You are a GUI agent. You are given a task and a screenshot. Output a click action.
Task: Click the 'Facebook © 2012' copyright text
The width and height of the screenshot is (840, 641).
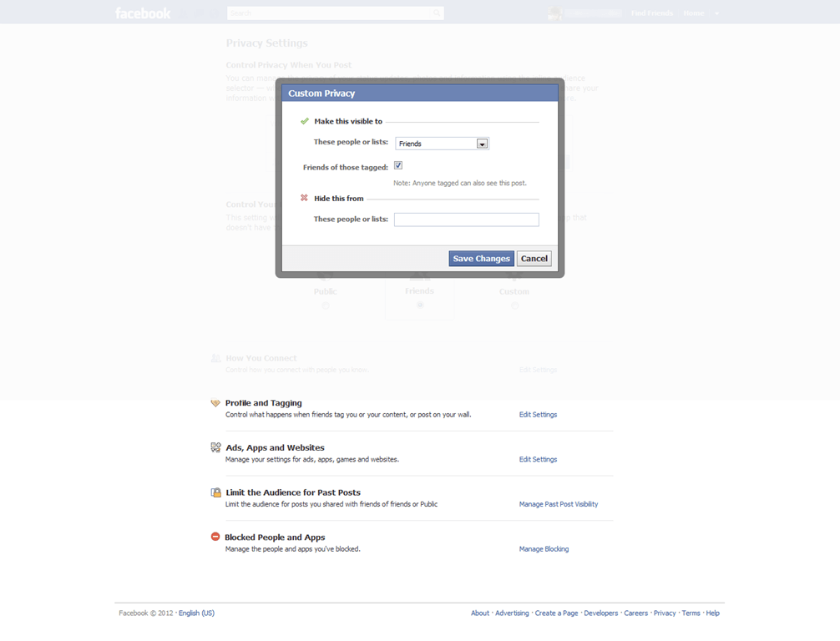click(x=146, y=613)
